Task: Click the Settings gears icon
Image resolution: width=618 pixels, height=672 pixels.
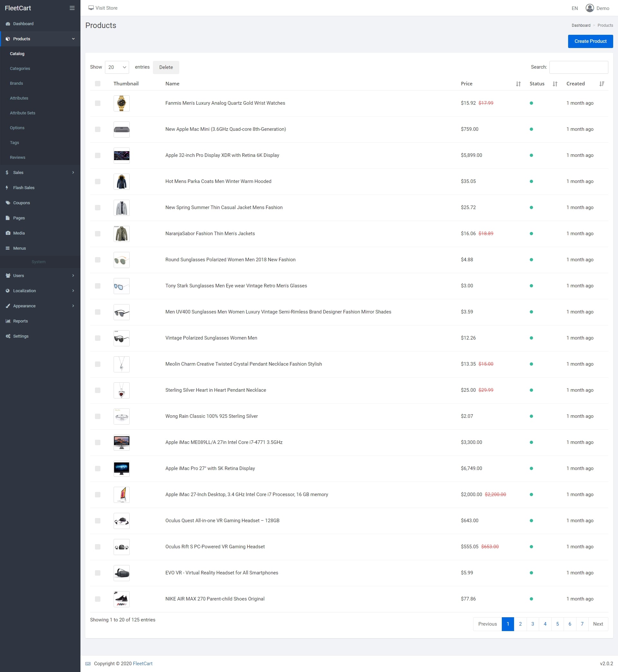Action: coord(8,336)
